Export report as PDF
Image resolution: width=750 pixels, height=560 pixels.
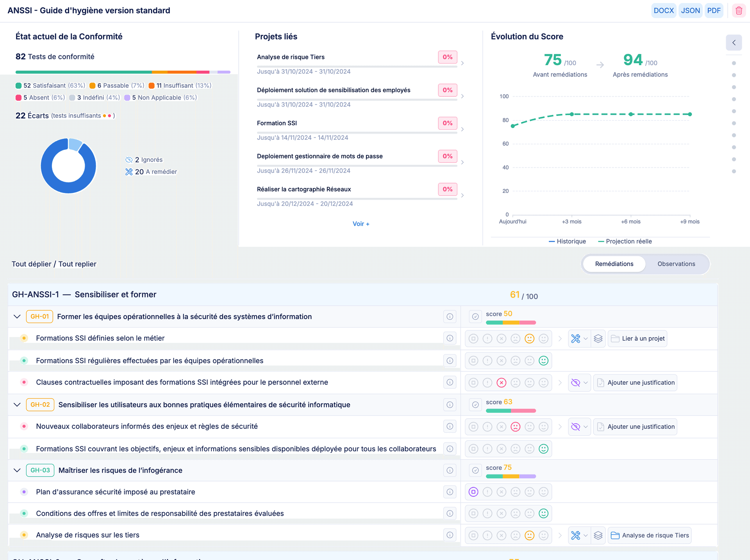tap(714, 11)
